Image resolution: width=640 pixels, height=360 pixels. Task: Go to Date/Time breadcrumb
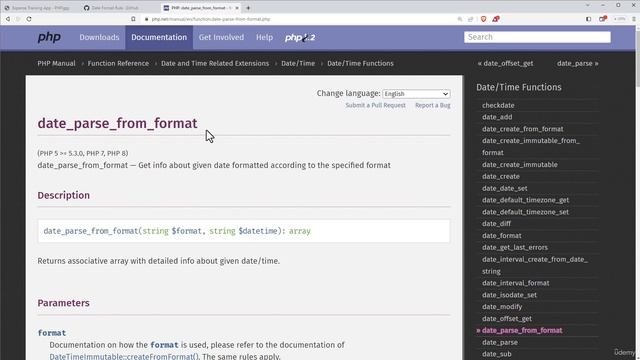click(x=298, y=63)
